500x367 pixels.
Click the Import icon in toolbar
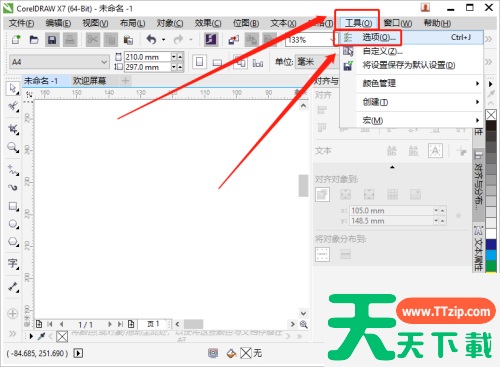[x=233, y=40]
